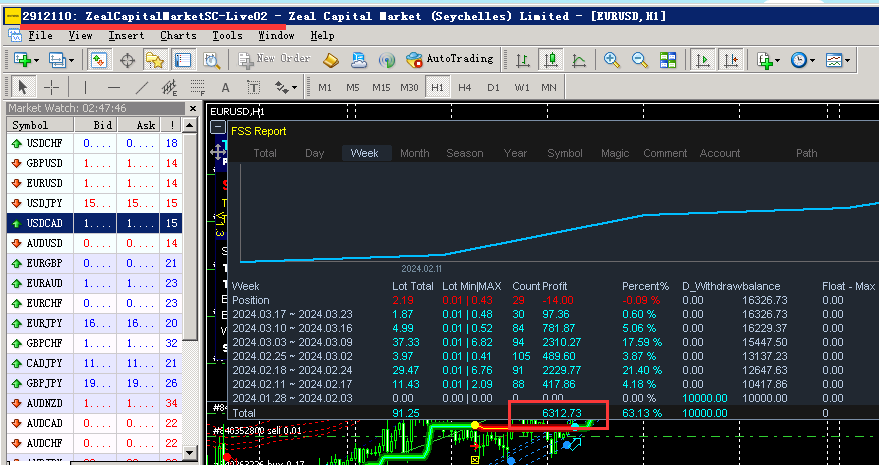Open the Signals icon

(387, 59)
